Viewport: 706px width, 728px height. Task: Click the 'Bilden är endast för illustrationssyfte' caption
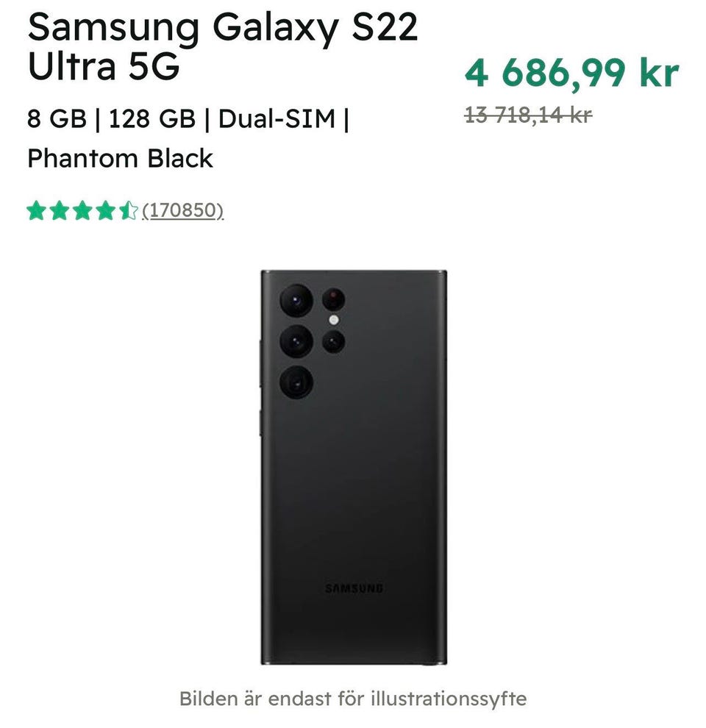pyautogui.click(x=353, y=698)
